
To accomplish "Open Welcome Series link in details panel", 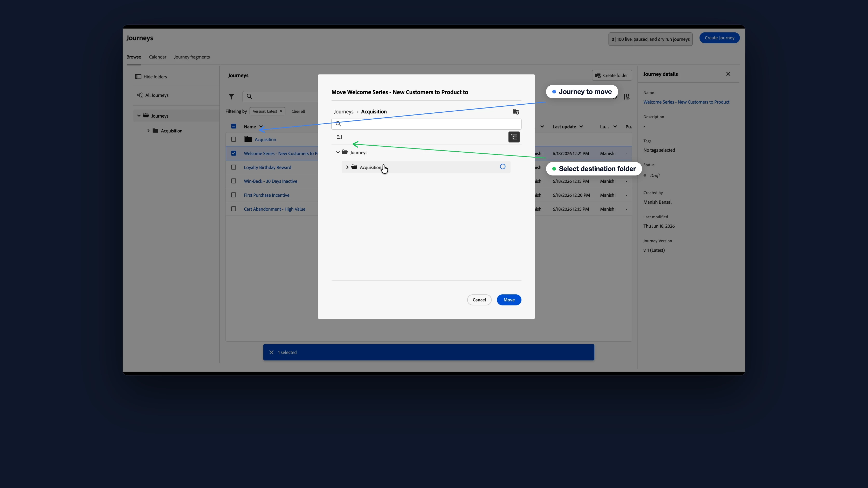I will [686, 102].
